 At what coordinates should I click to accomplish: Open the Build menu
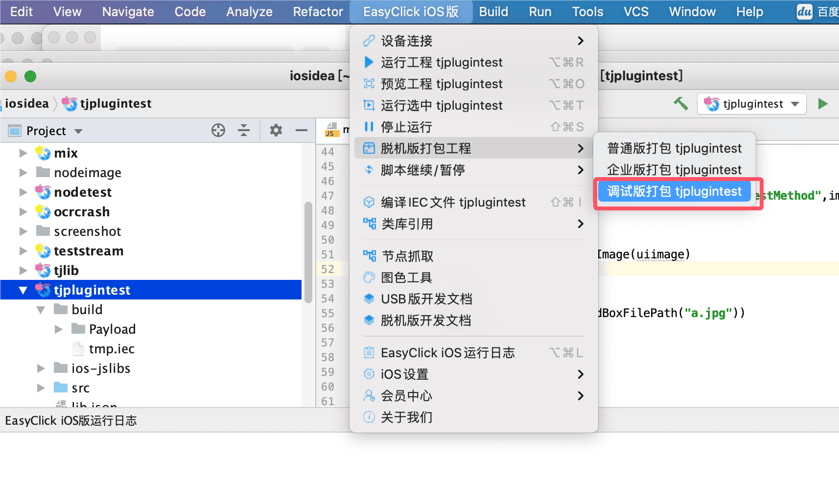pos(493,12)
